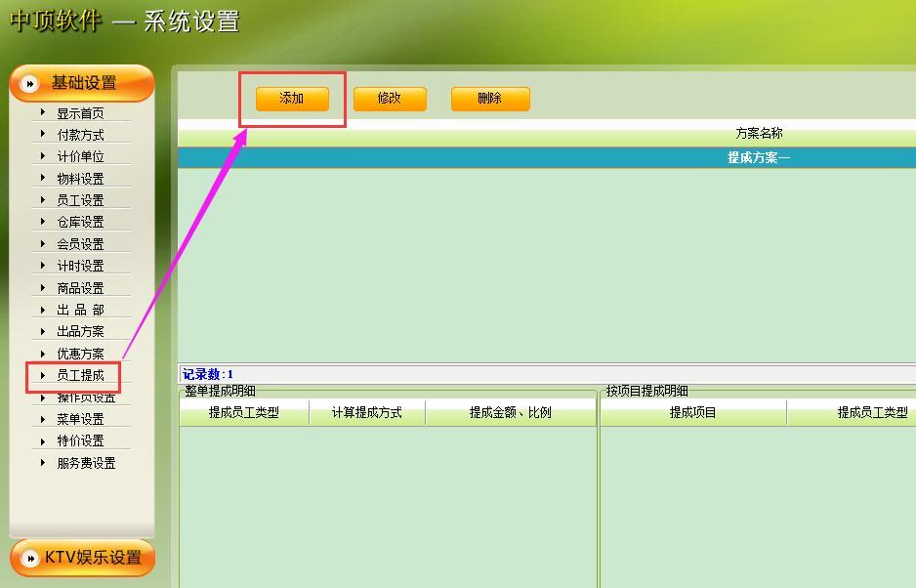Click the arrow bullet beside 出品方案
The height and width of the screenshot is (588, 916).
(x=43, y=331)
